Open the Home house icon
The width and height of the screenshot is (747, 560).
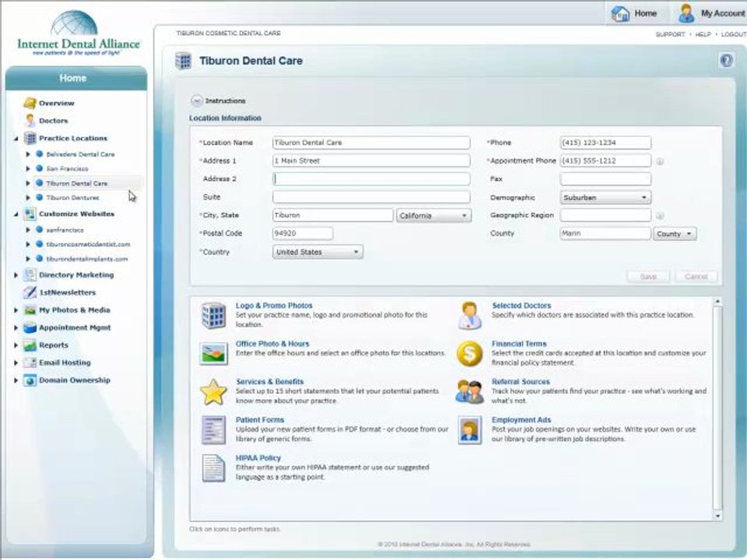[x=620, y=13]
